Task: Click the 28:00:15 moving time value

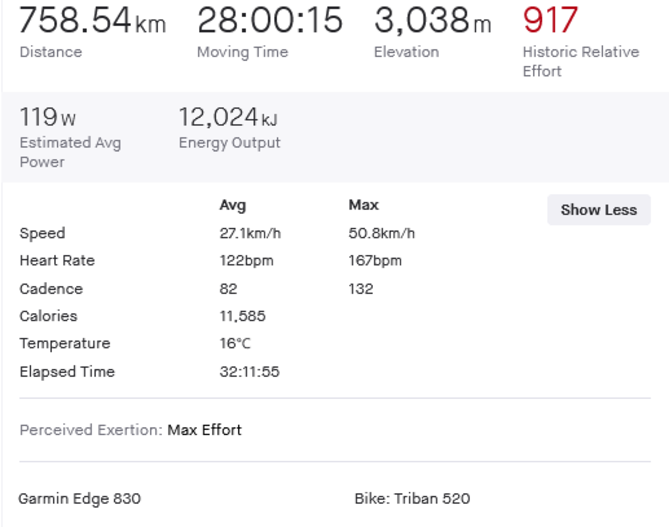Action: tap(269, 20)
